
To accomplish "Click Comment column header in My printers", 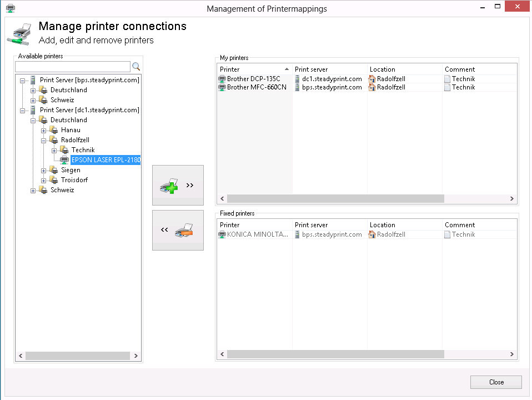I will [x=479, y=69].
